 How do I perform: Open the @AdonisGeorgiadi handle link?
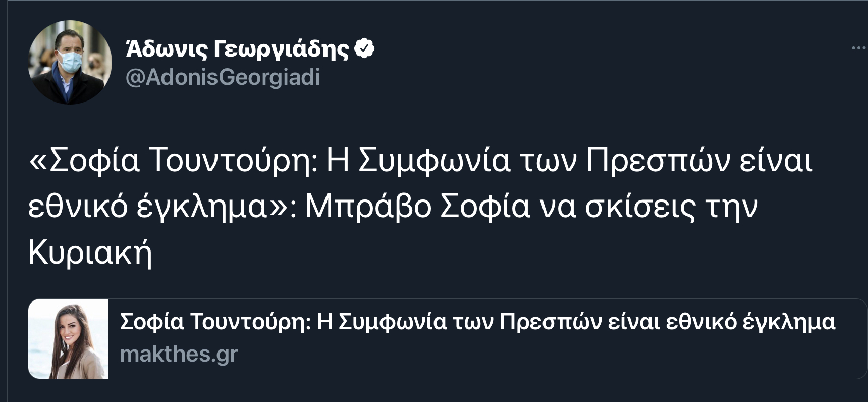[x=223, y=77]
